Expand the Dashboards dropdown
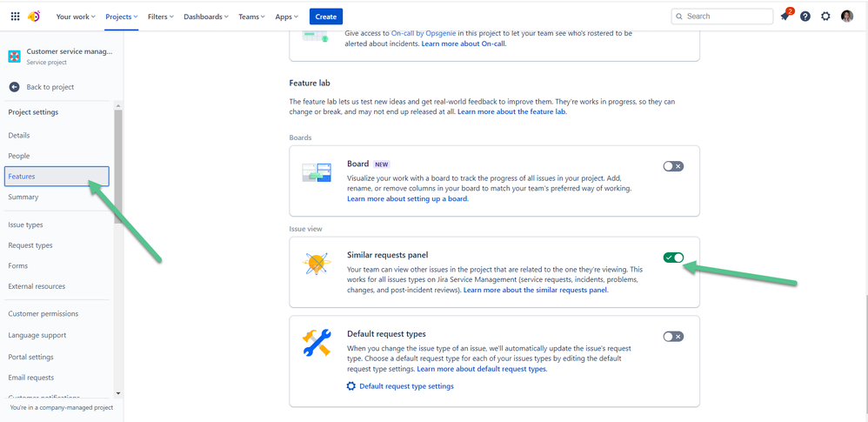This screenshot has width=868, height=422. tap(206, 17)
